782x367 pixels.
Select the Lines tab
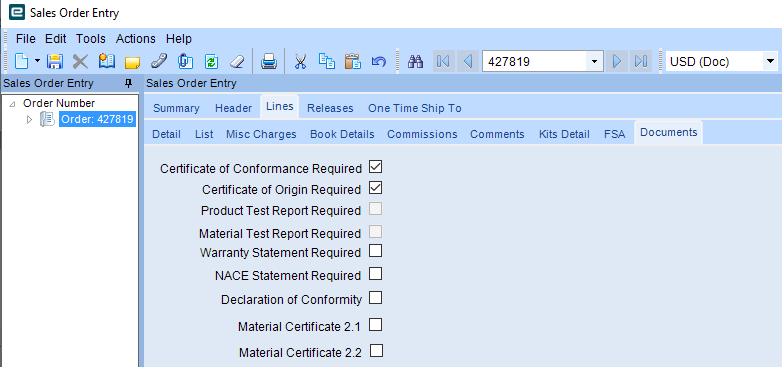279,107
